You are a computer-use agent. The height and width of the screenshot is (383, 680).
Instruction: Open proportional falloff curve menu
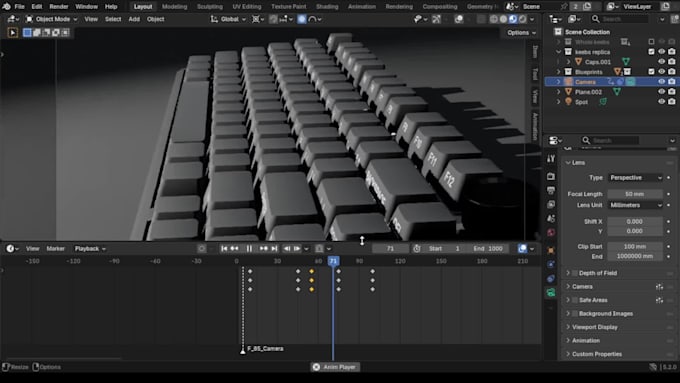tap(314, 19)
